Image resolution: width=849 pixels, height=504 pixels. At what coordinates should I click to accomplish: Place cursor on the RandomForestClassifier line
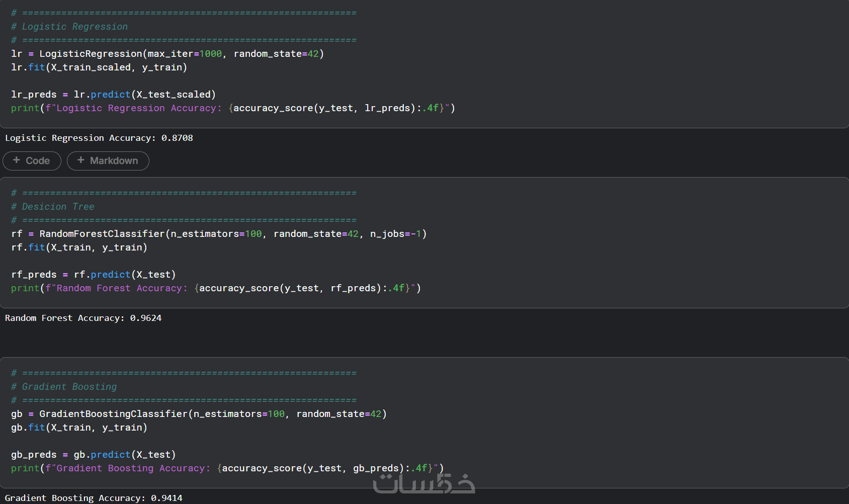218,234
